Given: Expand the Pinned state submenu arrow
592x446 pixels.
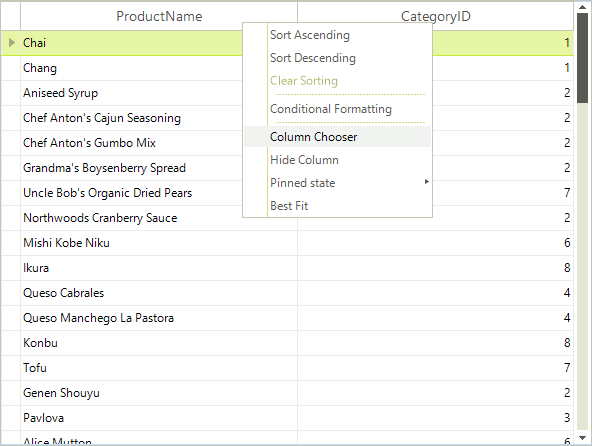Looking at the screenshot, I should pyautogui.click(x=427, y=182).
